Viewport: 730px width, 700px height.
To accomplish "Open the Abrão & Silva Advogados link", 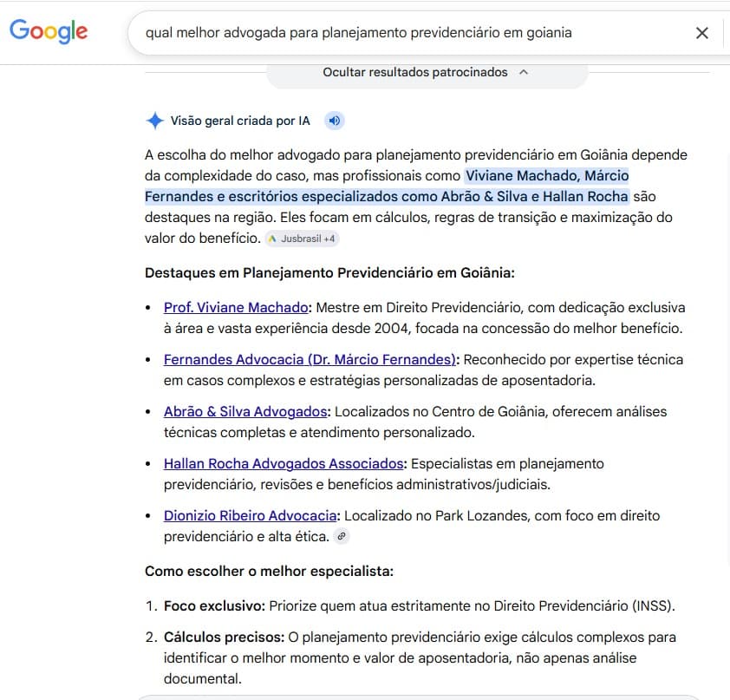I will [245, 412].
